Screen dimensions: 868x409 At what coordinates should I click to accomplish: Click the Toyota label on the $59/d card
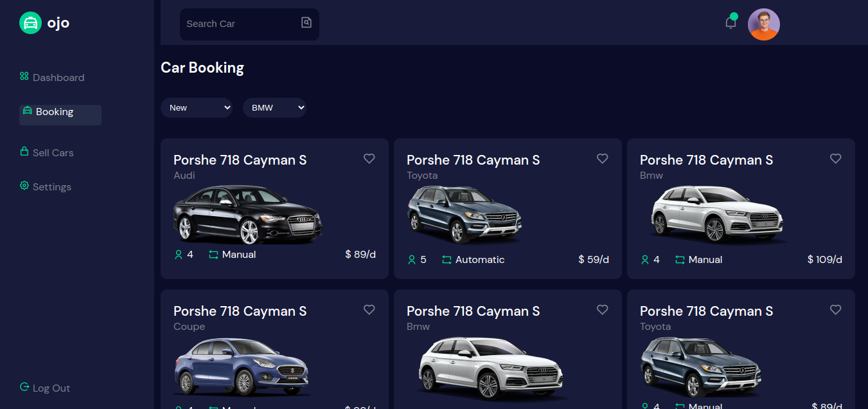(422, 176)
